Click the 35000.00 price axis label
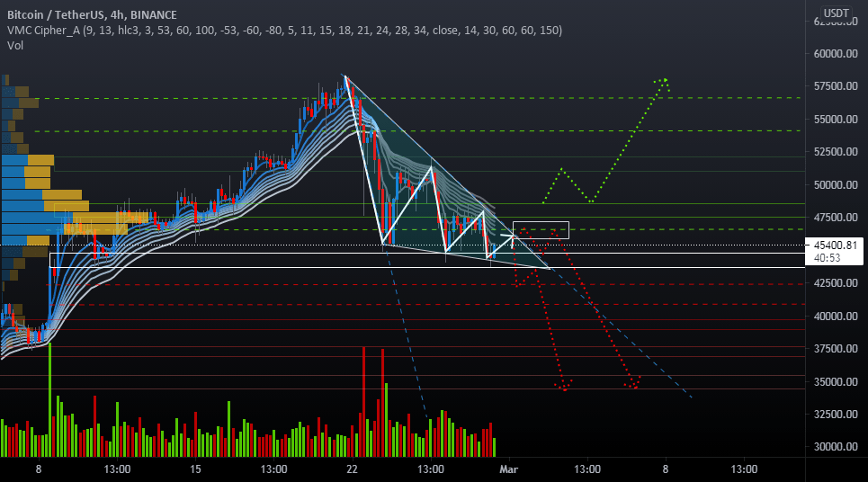The image size is (868, 482). tap(836, 382)
